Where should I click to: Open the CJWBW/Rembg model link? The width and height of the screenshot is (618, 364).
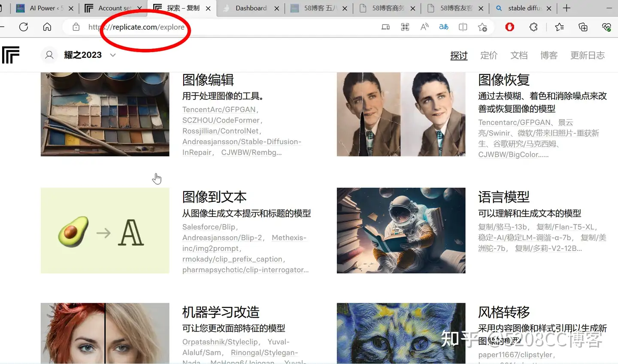pyautogui.click(x=251, y=153)
